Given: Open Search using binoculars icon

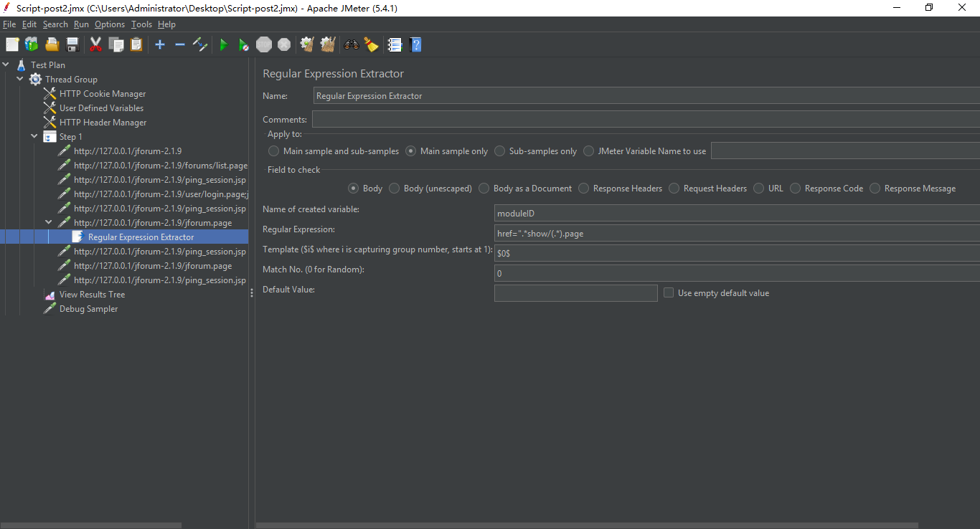Looking at the screenshot, I should [x=351, y=44].
